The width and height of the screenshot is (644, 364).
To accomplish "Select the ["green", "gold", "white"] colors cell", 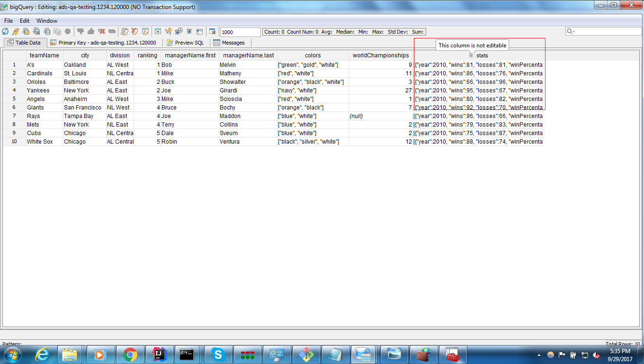I will coord(313,64).
